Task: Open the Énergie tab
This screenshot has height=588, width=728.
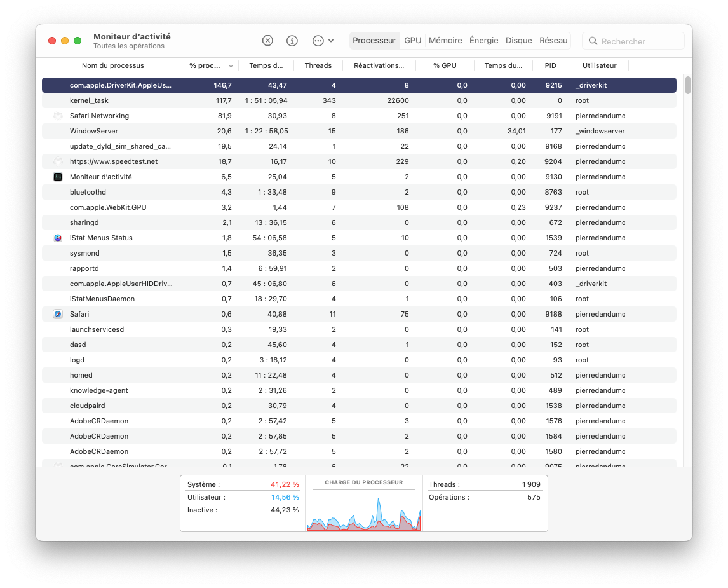Action: tap(484, 41)
